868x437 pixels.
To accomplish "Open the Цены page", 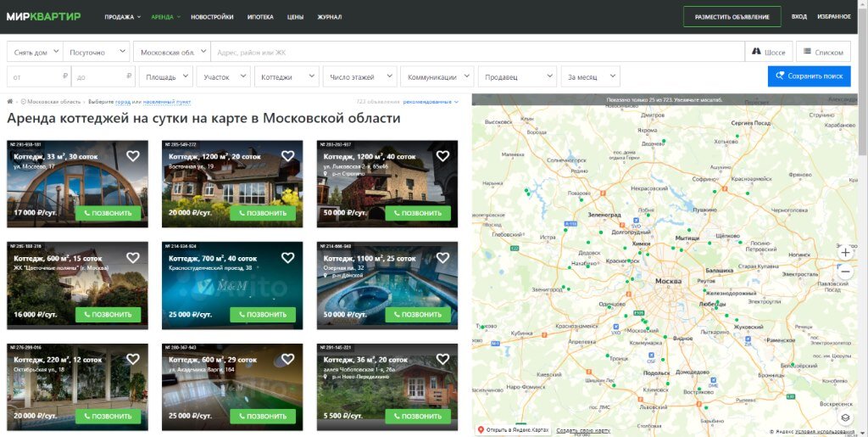I will point(295,17).
